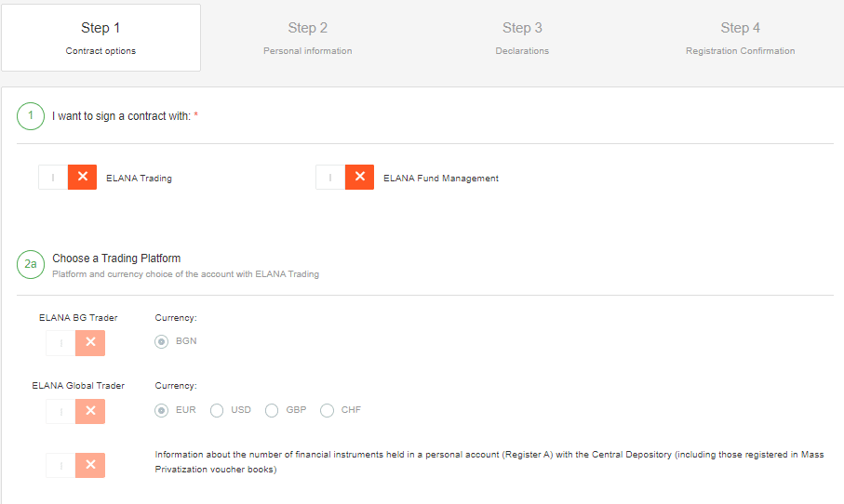Click the ELANA Trading label text

click(139, 178)
